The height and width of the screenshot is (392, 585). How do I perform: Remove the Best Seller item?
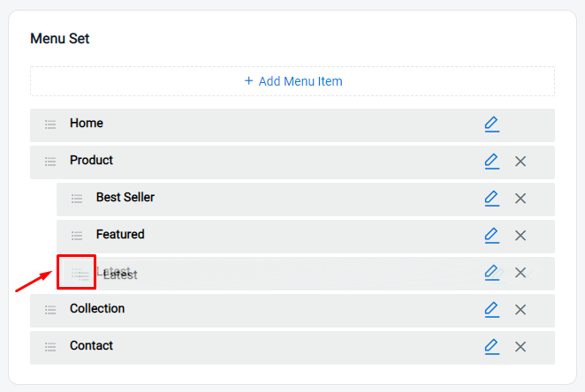520,199
